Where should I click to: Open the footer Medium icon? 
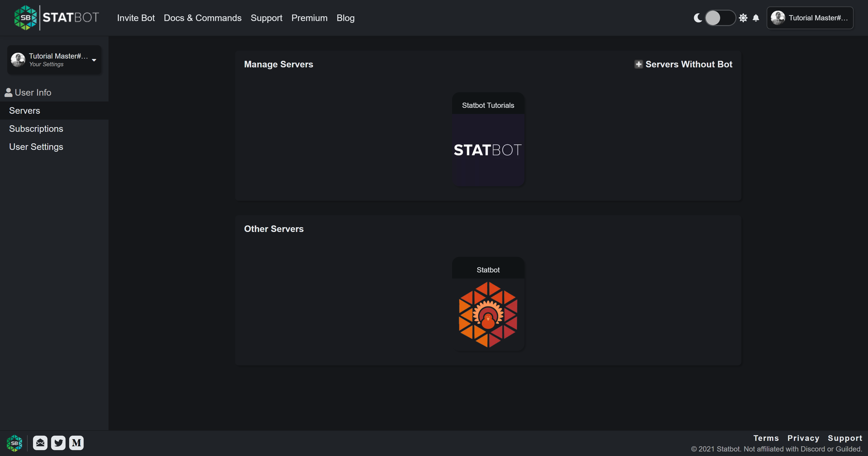click(x=76, y=443)
